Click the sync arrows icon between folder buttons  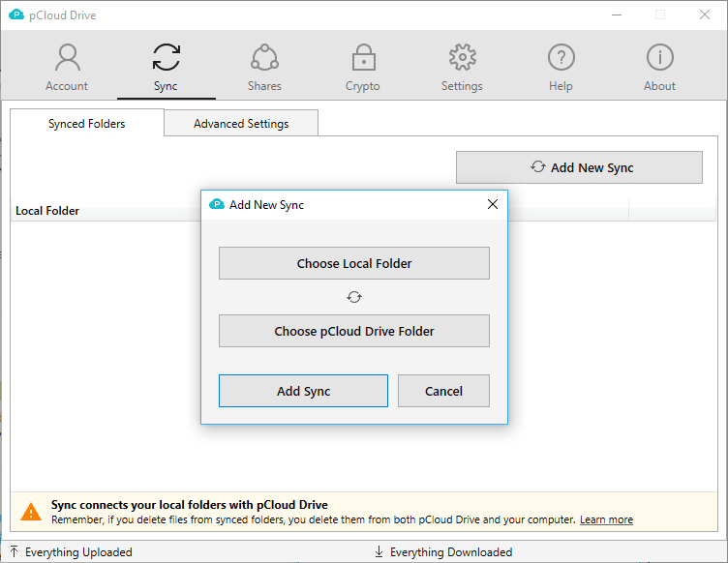[x=354, y=297]
